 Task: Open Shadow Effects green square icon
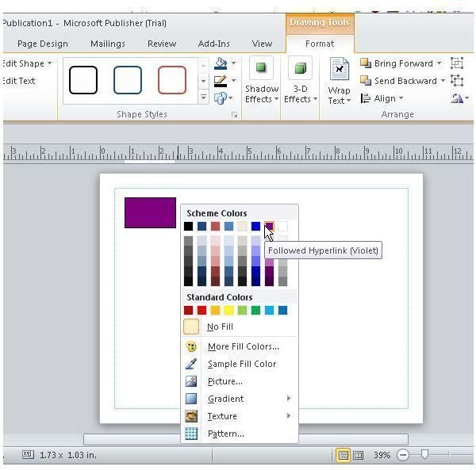tap(261, 68)
